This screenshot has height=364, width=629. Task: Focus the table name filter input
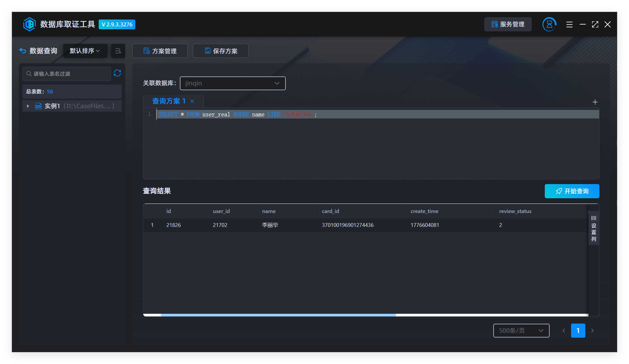67,74
